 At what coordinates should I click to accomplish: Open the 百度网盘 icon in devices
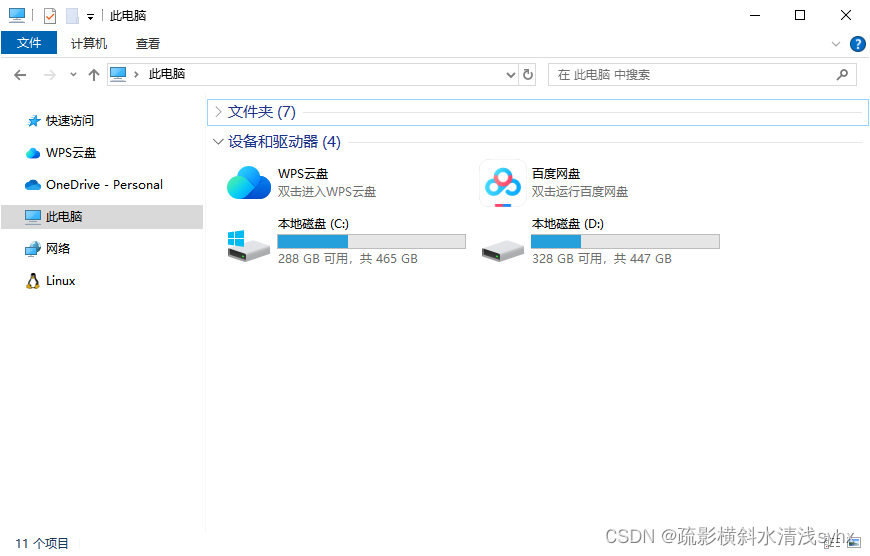[x=503, y=183]
